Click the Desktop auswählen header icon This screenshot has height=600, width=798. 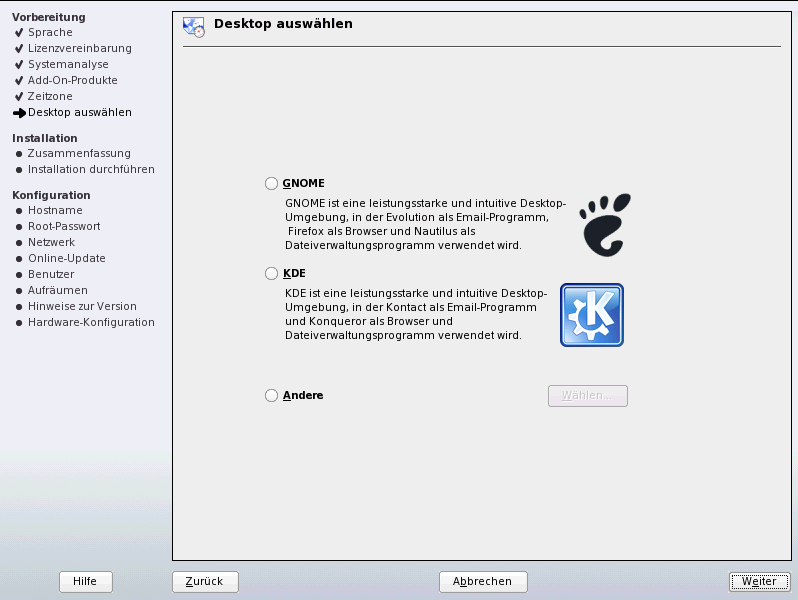pos(193,27)
